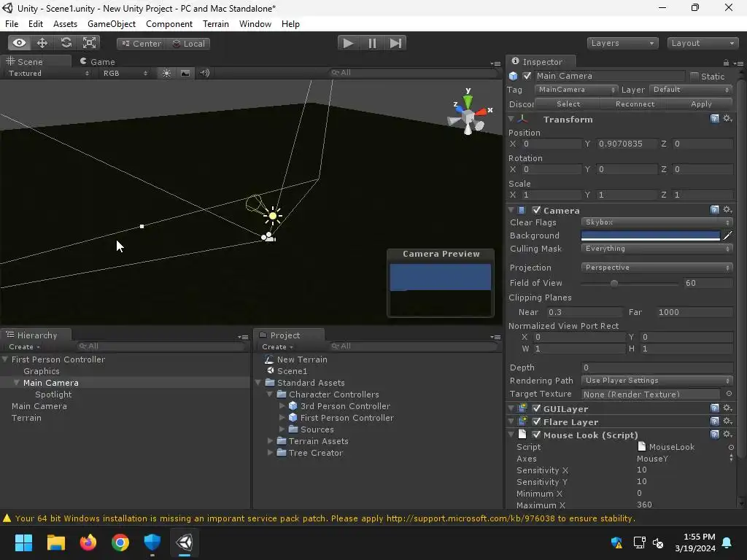Open Rendering Path dropdown

[657, 381]
